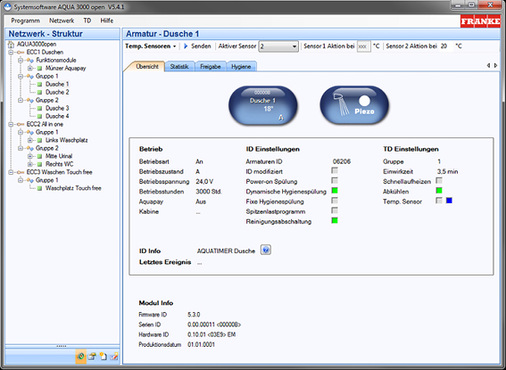Select Gruppe 1 under ECC2 All in one

click(47, 132)
